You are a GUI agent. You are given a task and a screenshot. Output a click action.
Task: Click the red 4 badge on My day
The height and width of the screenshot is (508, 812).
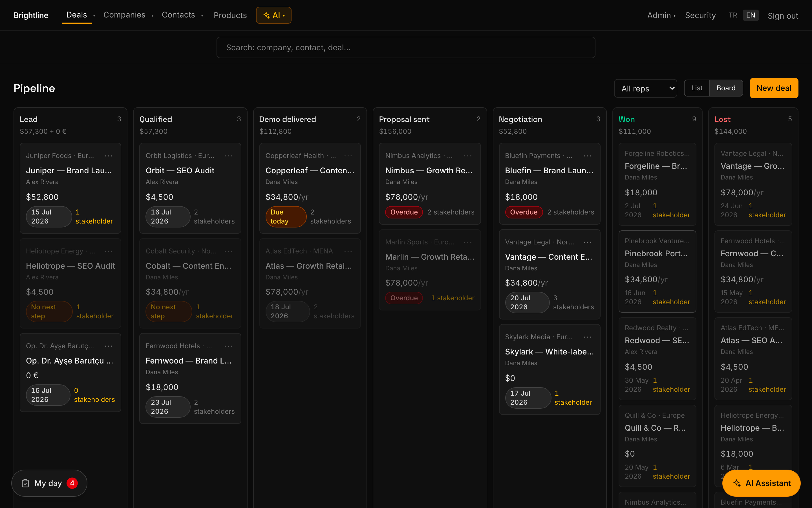72,483
